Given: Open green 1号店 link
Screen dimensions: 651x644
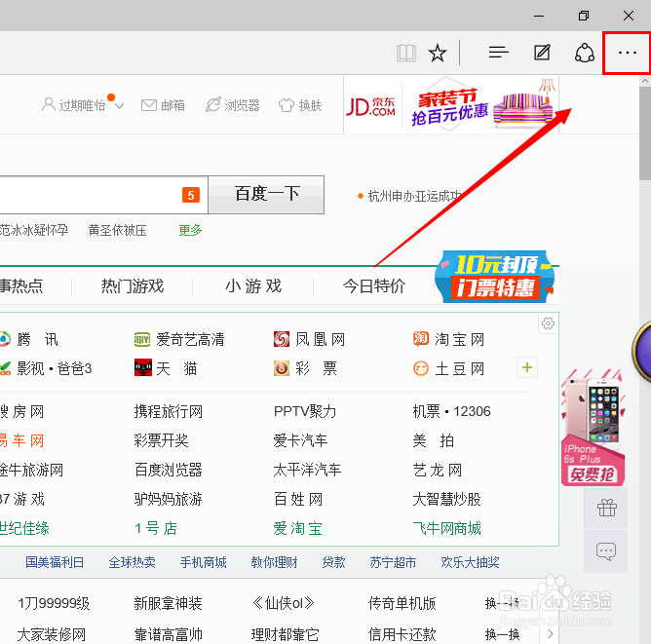Looking at the screenshot, I should [156, 529].
